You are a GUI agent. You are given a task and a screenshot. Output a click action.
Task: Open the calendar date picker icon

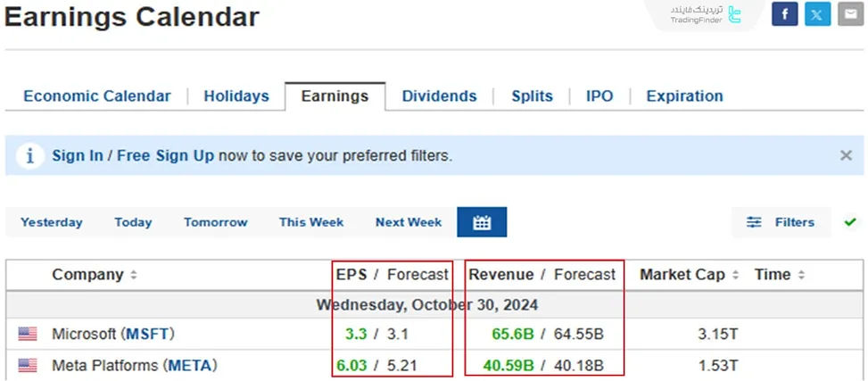[482, 222]
